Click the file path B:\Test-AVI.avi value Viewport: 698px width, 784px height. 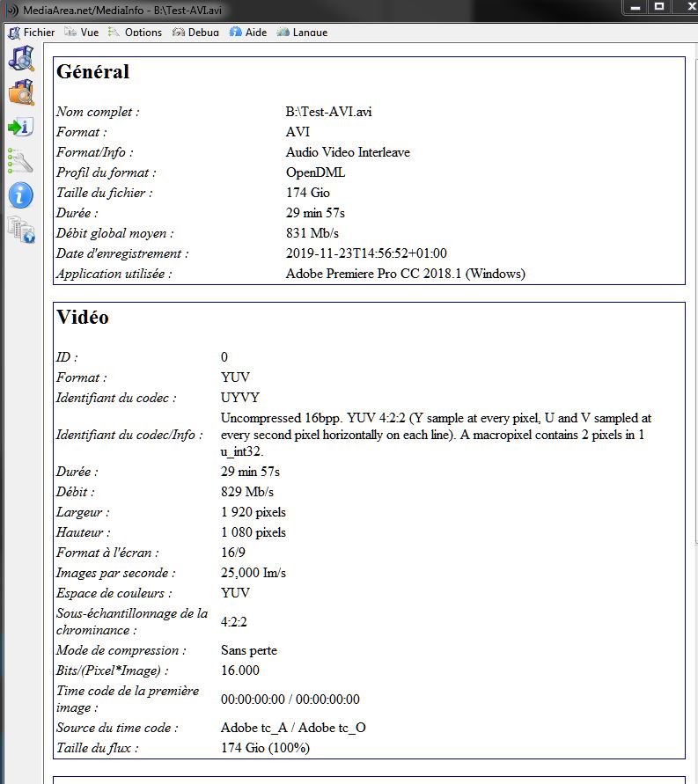coord(328,112)
